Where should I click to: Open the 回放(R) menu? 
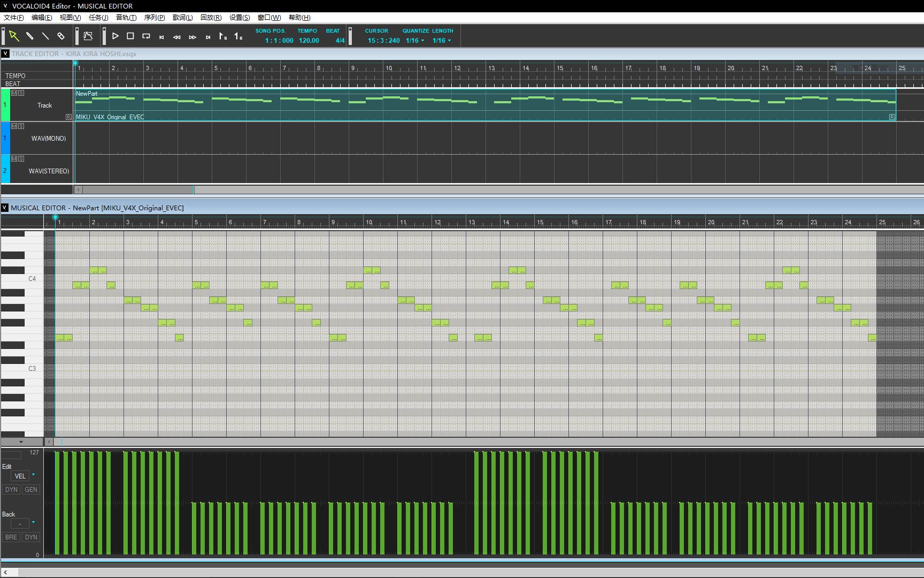(x=211, y=18)
